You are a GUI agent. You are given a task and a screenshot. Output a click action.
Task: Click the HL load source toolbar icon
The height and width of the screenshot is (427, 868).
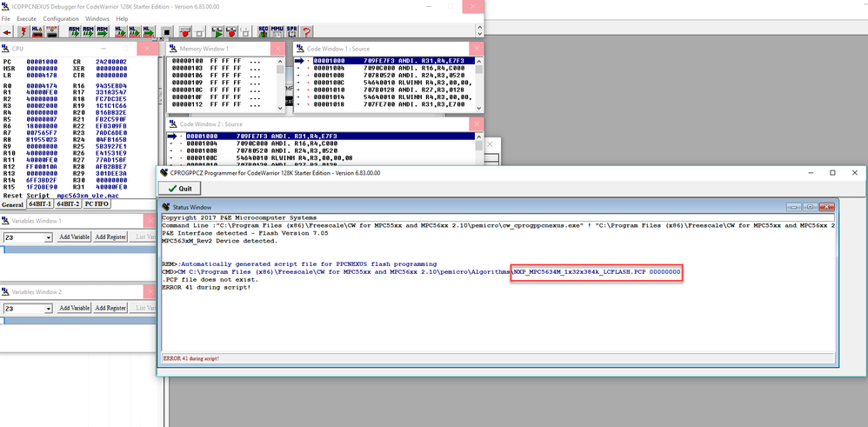coord(37,32)
